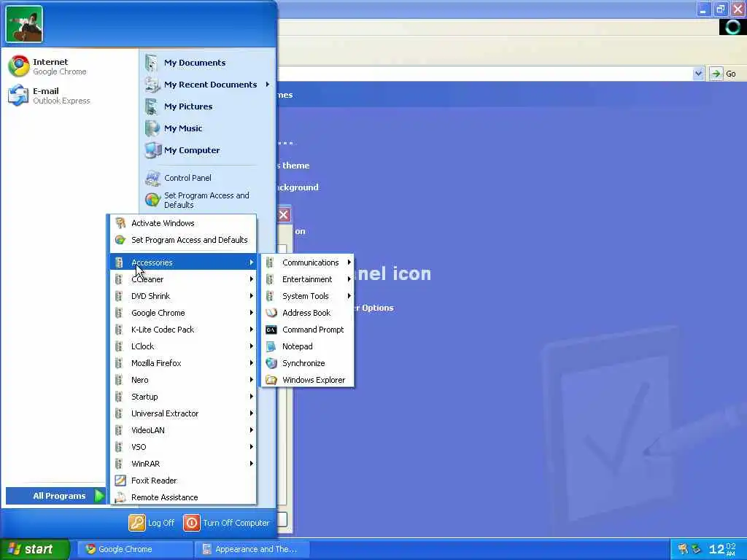Click the green Go arrow icon
Image resolution: width=747 pixels, height=560 pixels.
coord(716,74)
